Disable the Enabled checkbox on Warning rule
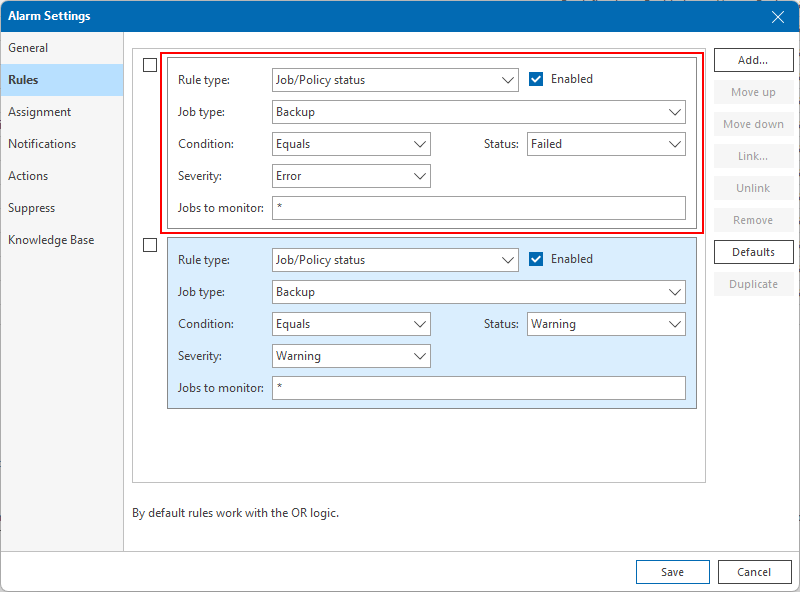Image resolution: width=800 pixels, height=592 pixels. point(536,259)
